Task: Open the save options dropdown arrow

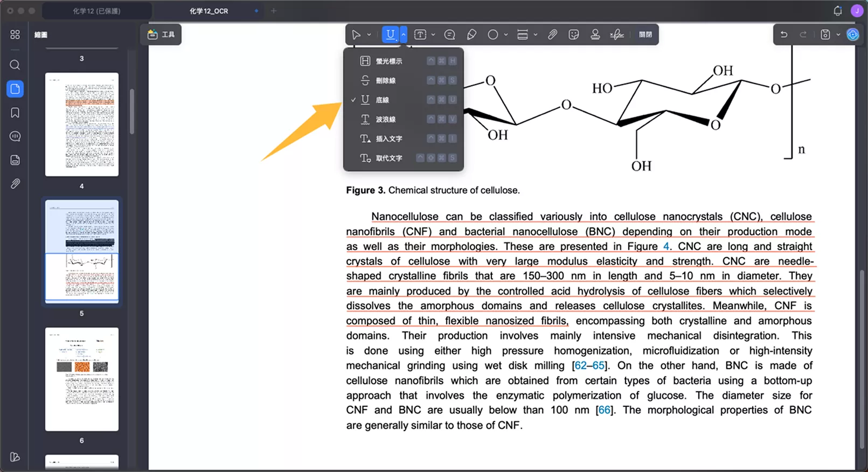Action: click(838, 34)
